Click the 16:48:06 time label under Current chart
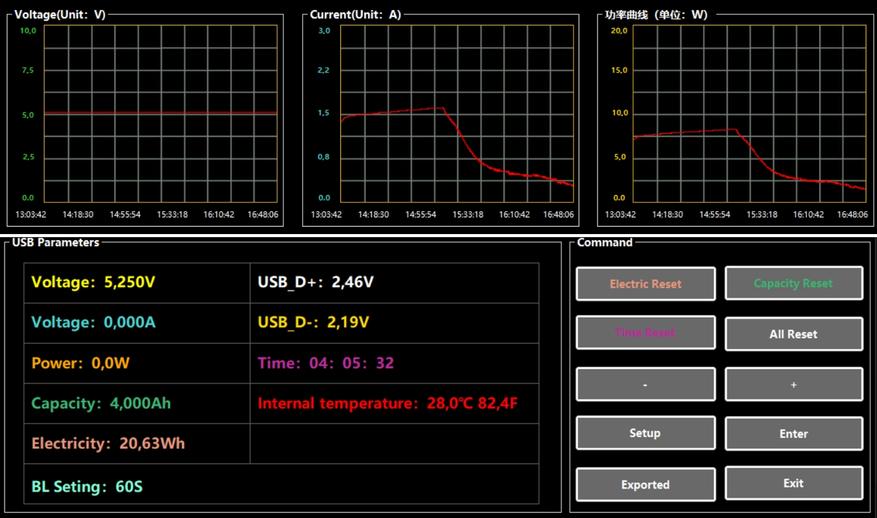Image resolution: width=877 pixels, height=518 pixels. click(x=558, y=214)
